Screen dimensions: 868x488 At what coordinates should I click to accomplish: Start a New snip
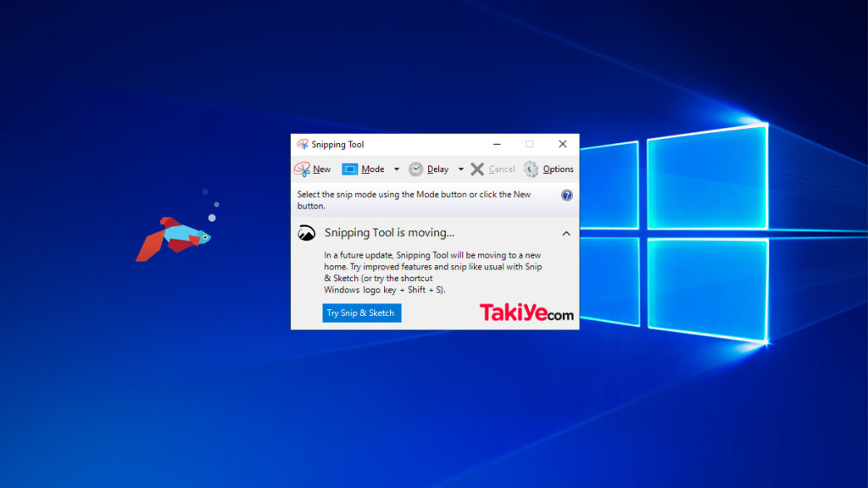click(x=321, y=169)
